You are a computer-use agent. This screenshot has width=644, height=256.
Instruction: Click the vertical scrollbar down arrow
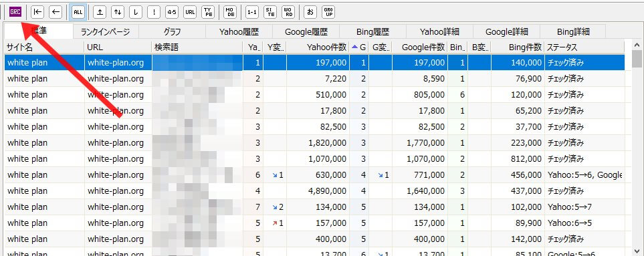click(x=637, y=251)
